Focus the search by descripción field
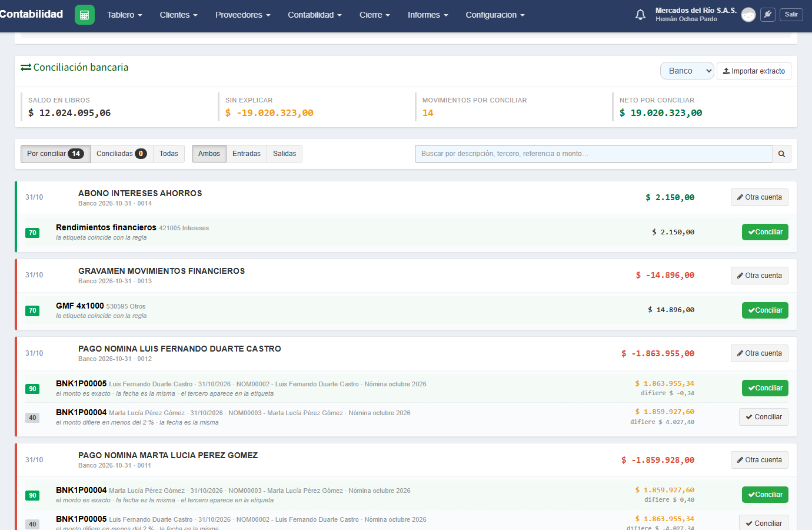This screenshot has height=530, width=812. pyautogui.click(x=593, y=154)
